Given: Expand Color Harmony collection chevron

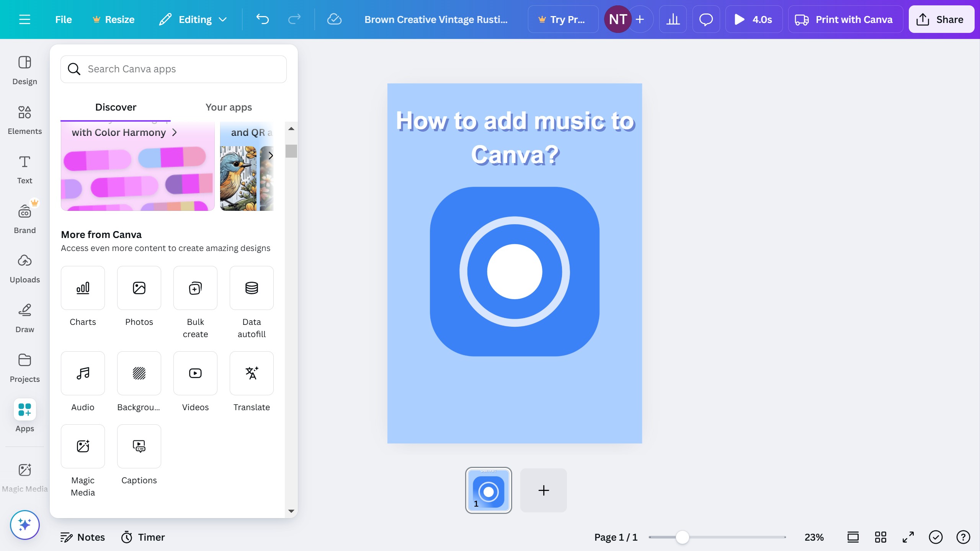Looking at the screenshot, I should pyautogui.click(x=175, y=132).
